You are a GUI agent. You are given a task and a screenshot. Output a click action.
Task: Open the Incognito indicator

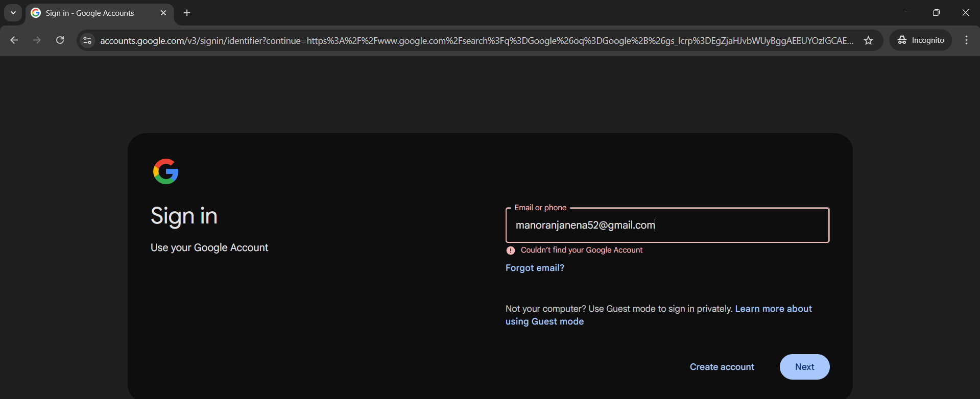tap(921, 40)
